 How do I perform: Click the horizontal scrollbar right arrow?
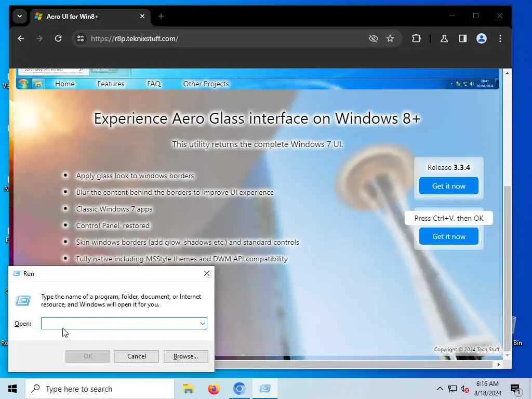498,364
